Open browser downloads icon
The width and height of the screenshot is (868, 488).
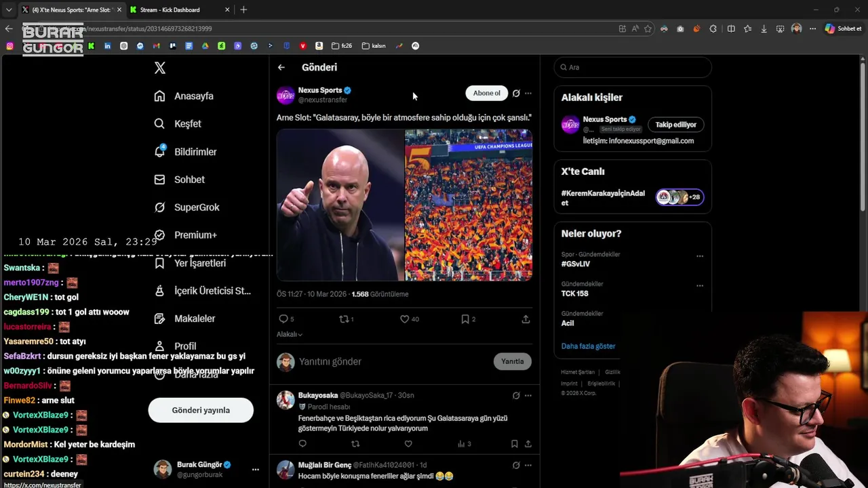point(764,28)
